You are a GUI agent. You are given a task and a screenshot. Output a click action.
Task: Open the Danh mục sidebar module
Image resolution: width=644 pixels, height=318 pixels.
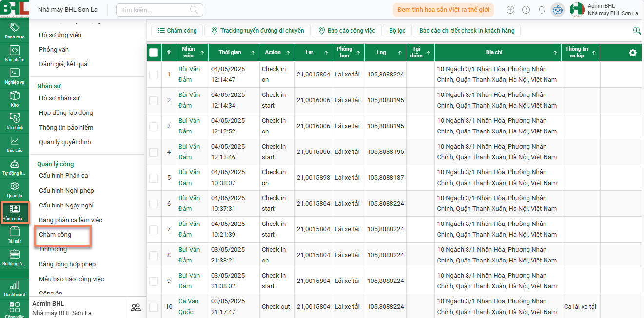tap(15, 31)
